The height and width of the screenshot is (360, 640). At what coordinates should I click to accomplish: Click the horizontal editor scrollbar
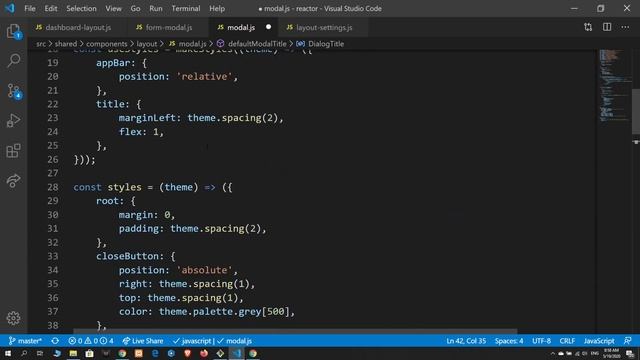point(295,331)
